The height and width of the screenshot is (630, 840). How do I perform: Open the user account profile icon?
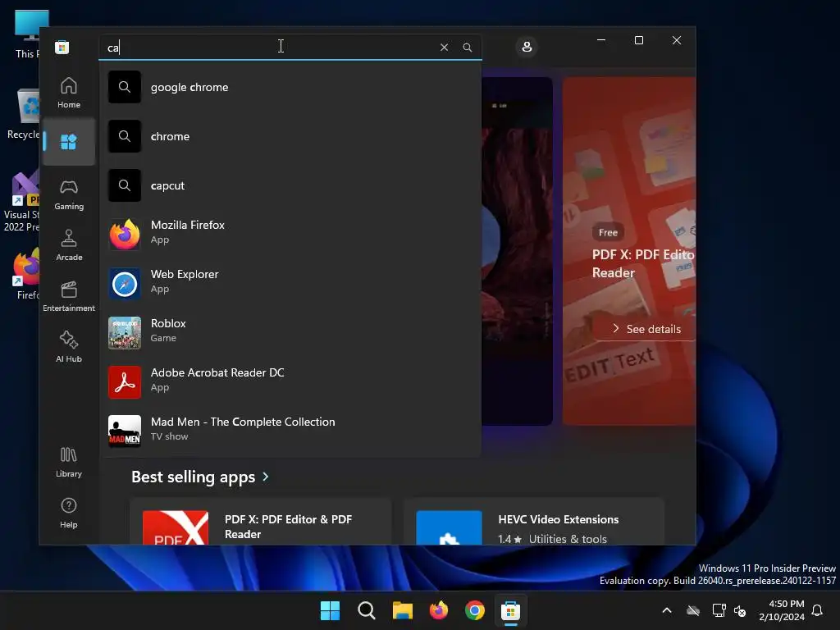coord(527,47)
